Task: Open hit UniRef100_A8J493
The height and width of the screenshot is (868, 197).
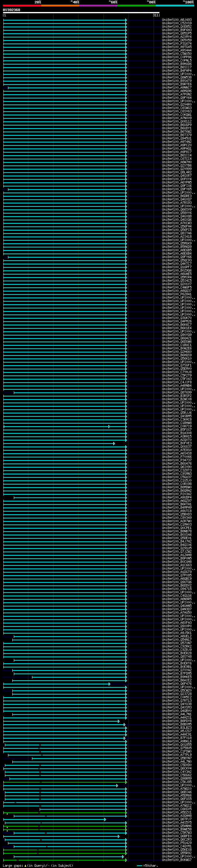Action: click(177, 20)
